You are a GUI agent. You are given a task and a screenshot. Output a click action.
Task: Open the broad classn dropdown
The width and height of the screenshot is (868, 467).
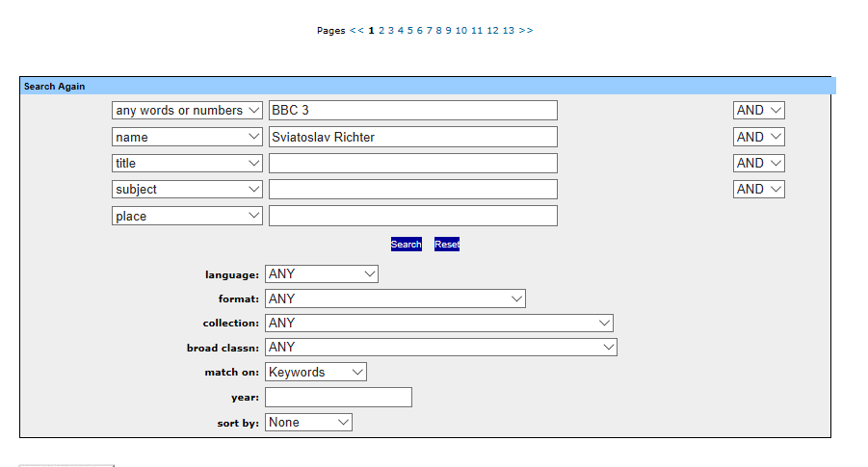point(441,348)
